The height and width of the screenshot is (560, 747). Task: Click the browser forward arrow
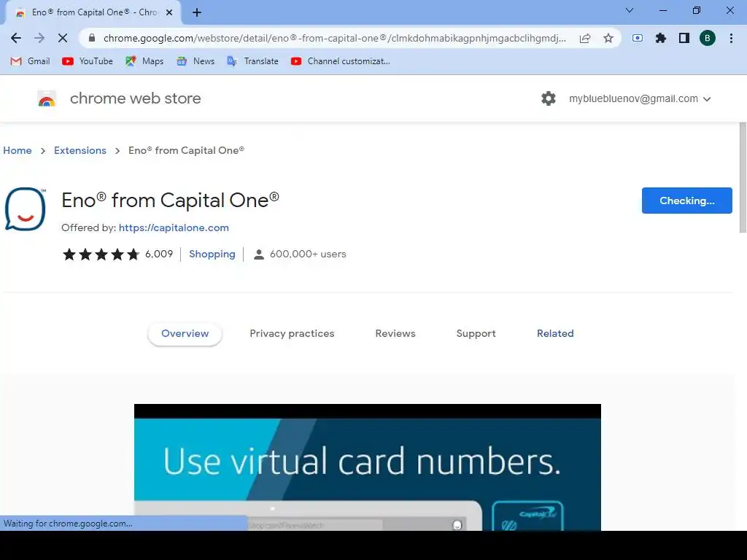coord(39,38)
